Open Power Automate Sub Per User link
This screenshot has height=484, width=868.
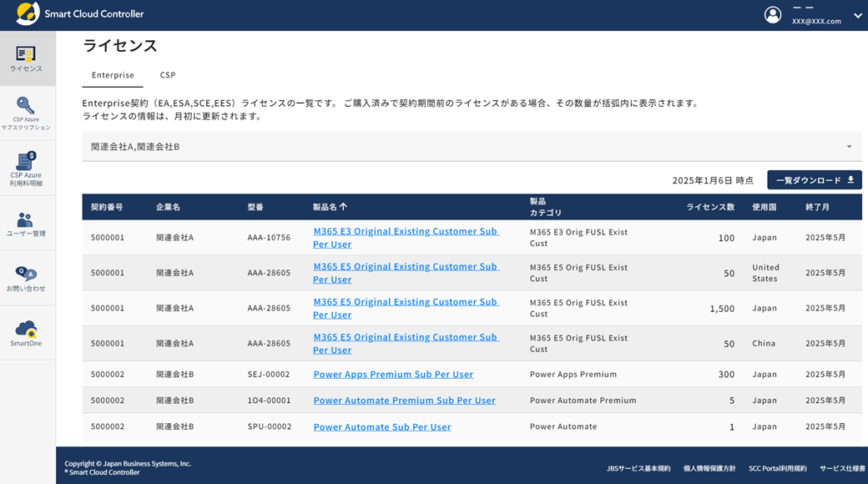point(382,427)
